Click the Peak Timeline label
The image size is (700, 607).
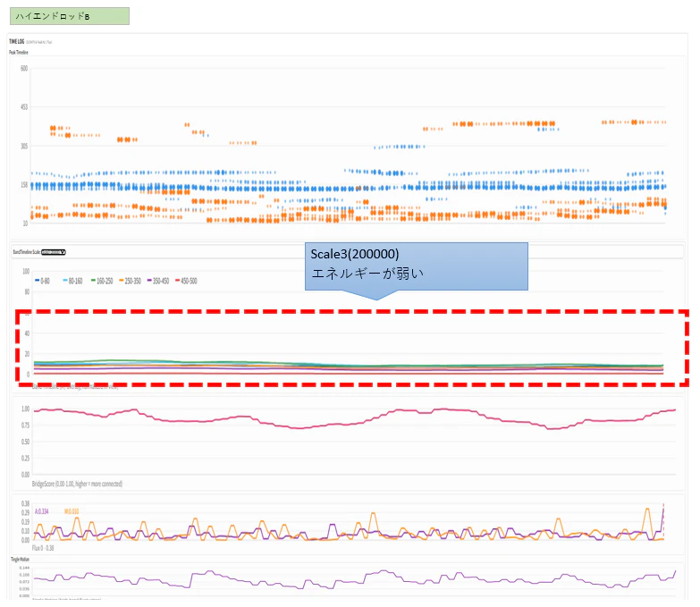(18, 52)
